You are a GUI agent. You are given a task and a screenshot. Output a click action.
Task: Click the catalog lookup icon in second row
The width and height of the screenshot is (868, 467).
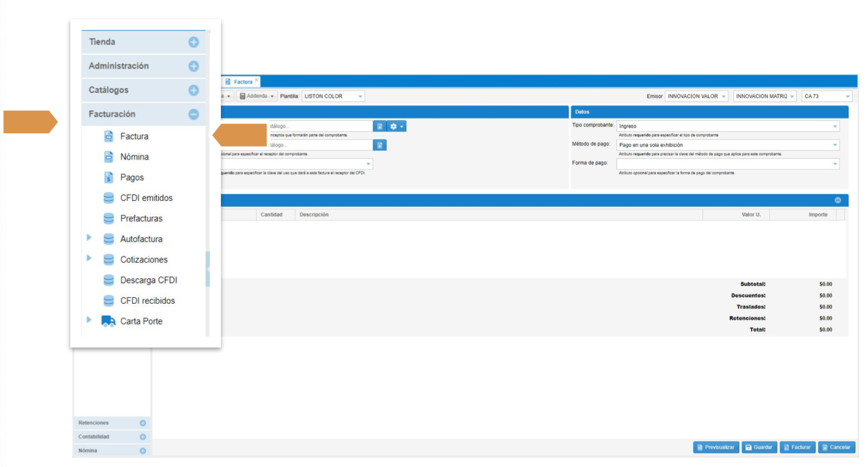[x=380, y=146]
